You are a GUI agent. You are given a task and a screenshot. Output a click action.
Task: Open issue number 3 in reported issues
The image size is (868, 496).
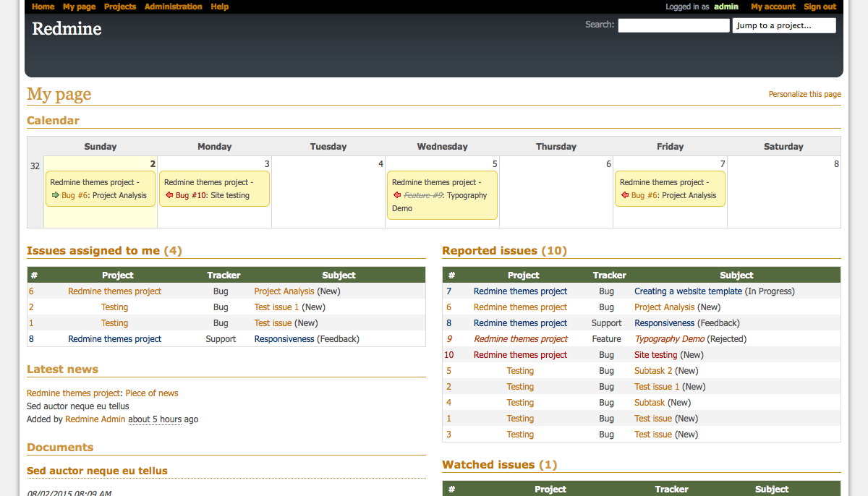click(448, 435)
